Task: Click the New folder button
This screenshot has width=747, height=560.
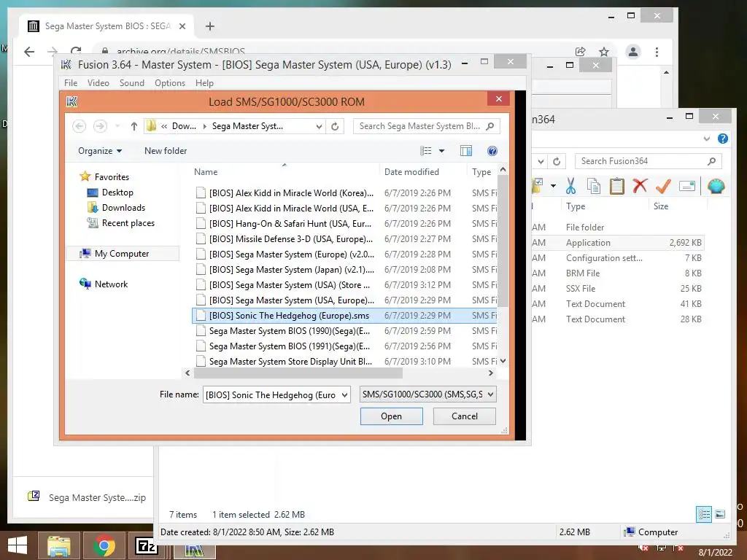Action: [x=166, y=151]
